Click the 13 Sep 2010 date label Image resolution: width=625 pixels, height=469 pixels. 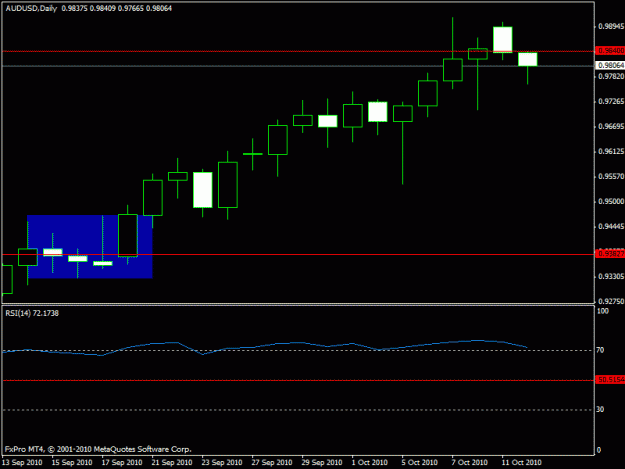[22, 463]
